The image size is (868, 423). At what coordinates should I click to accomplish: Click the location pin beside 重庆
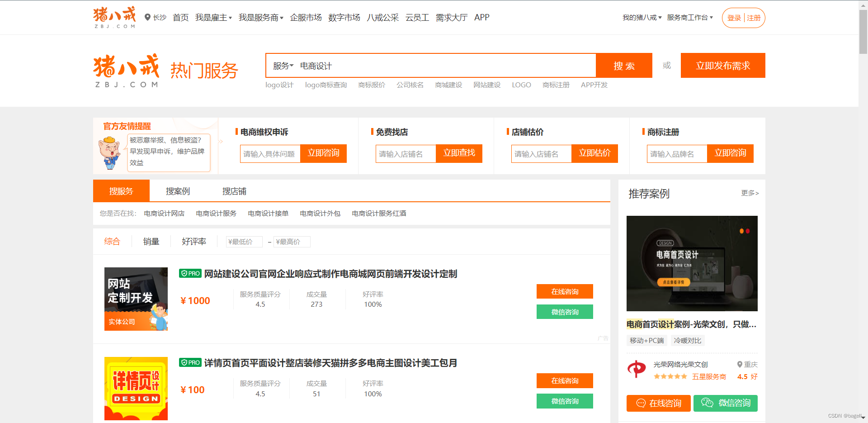pos(740,364)
